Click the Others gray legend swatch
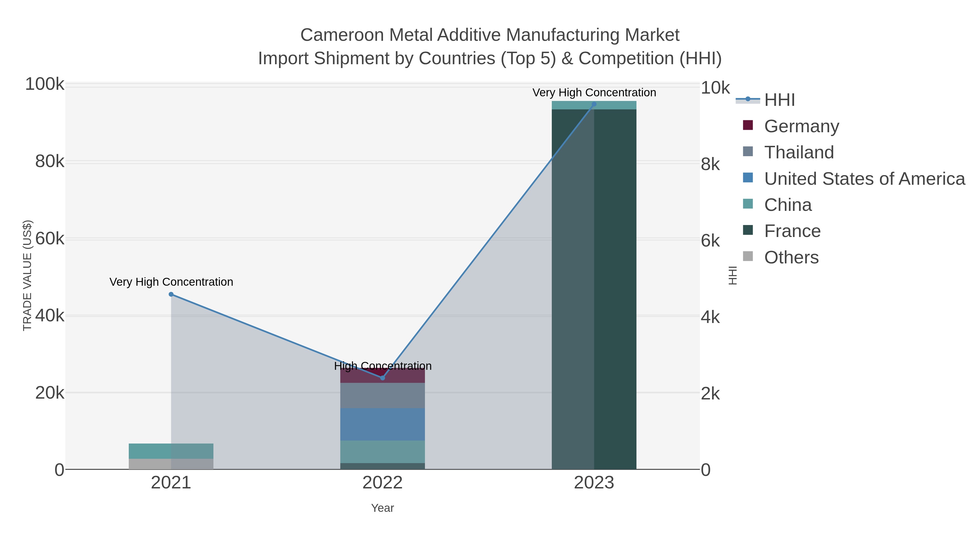Image resolution: width=980 pixels, height=551 pixels. [x=748, y=256]
